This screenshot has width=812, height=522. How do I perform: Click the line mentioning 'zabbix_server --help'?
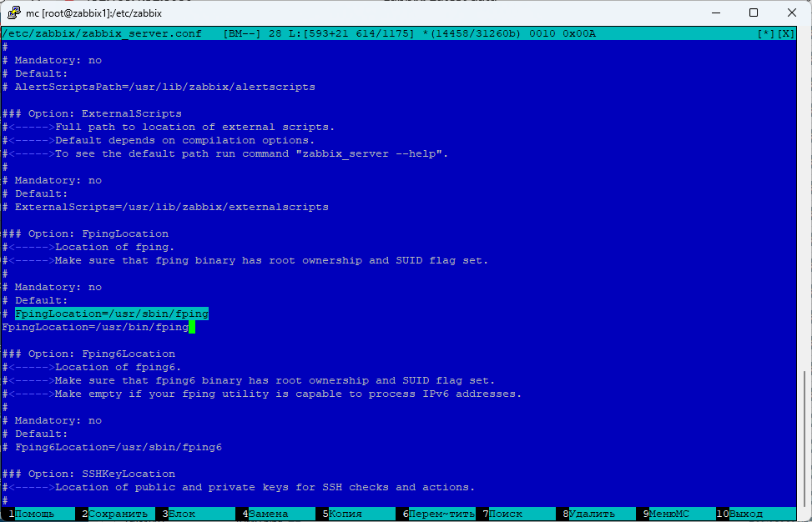(x=225, y=153)
